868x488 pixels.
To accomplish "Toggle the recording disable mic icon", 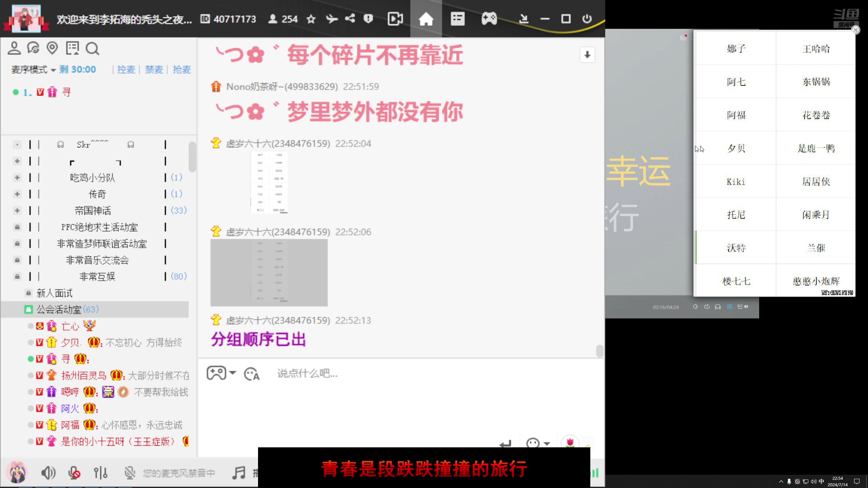I will [x=74, y=472].
